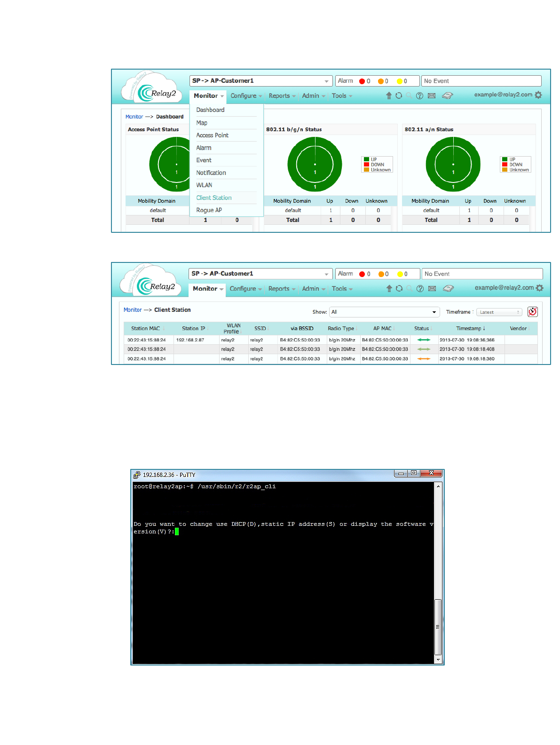The image size is (560, 745).
Task: Click the search magnifier icon in Dashboard screenshot
Action: (409, 95)
